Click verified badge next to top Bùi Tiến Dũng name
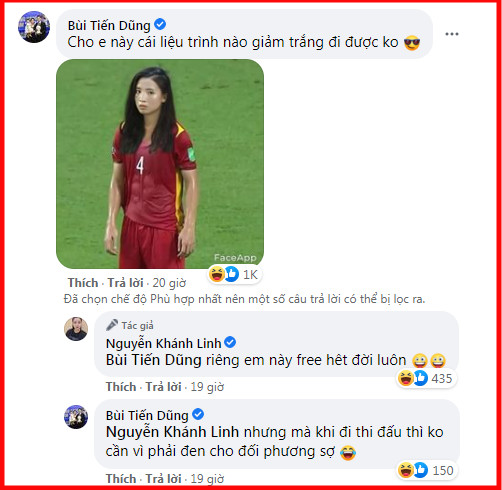This screenshot has width=502, height=490. pos(160,24)
